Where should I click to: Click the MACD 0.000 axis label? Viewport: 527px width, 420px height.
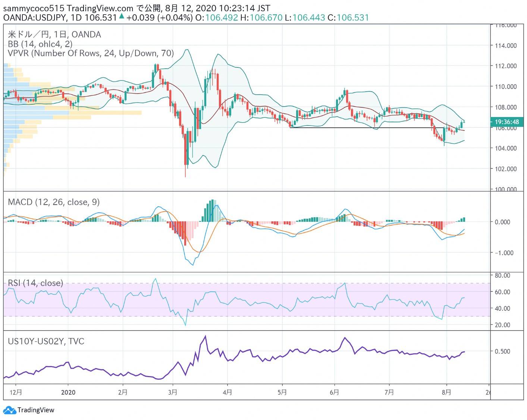pyautogui.click(x=502, y=222)
